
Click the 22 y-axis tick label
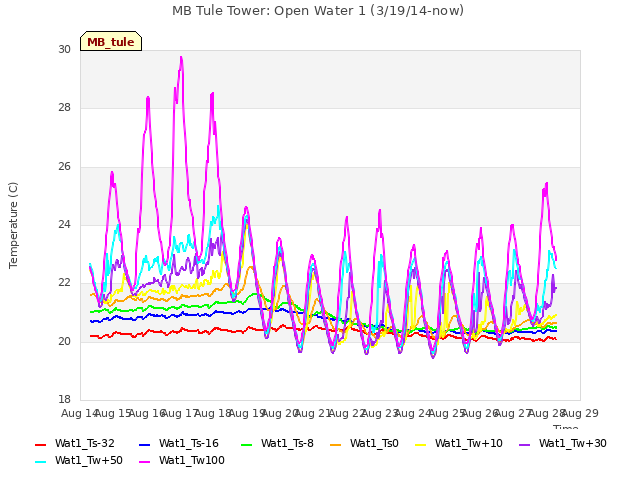click(x=64, y=282)
